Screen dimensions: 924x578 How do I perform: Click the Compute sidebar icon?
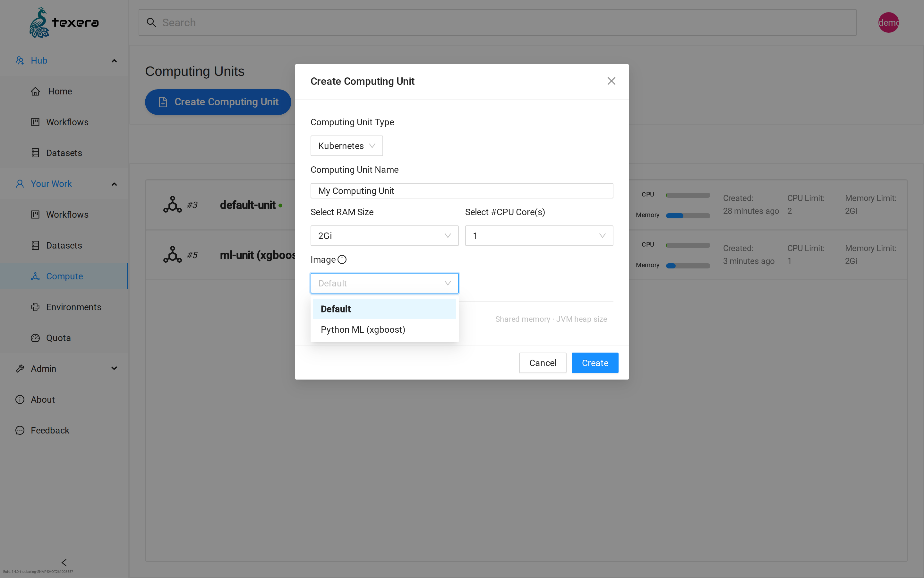(35, 276)
